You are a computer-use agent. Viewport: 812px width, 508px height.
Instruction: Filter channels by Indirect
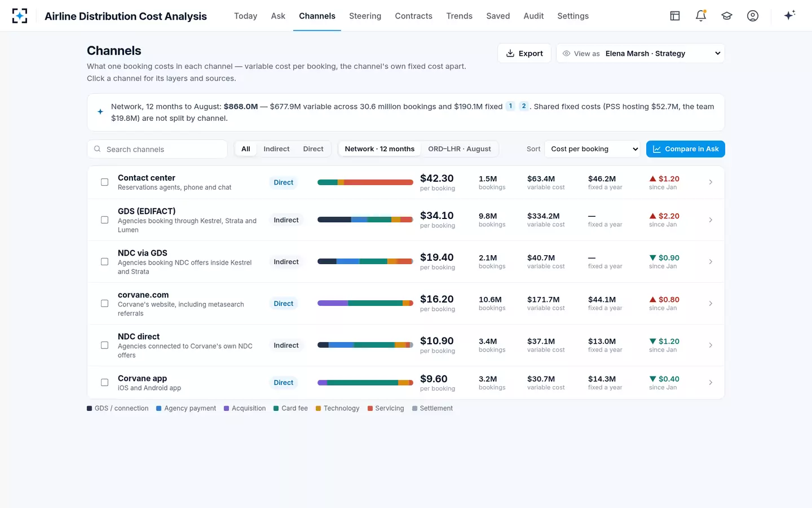coord(276,149)
